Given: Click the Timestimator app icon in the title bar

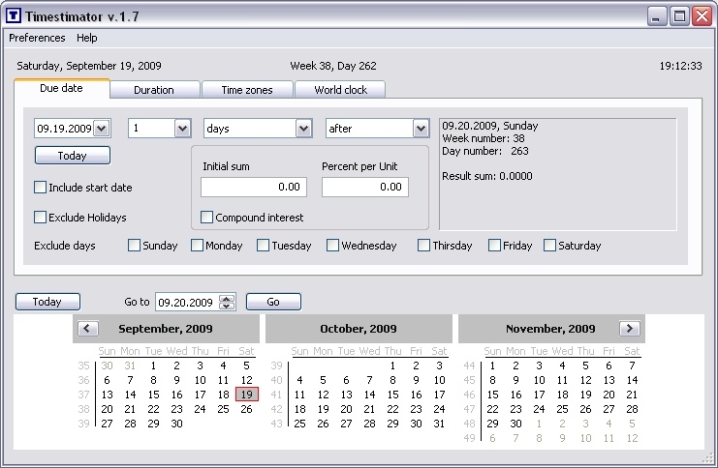Looking at the screenshot, I should 13,16.
